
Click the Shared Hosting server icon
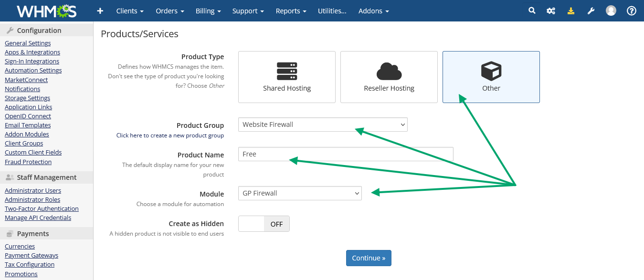[x=287, y=71]
